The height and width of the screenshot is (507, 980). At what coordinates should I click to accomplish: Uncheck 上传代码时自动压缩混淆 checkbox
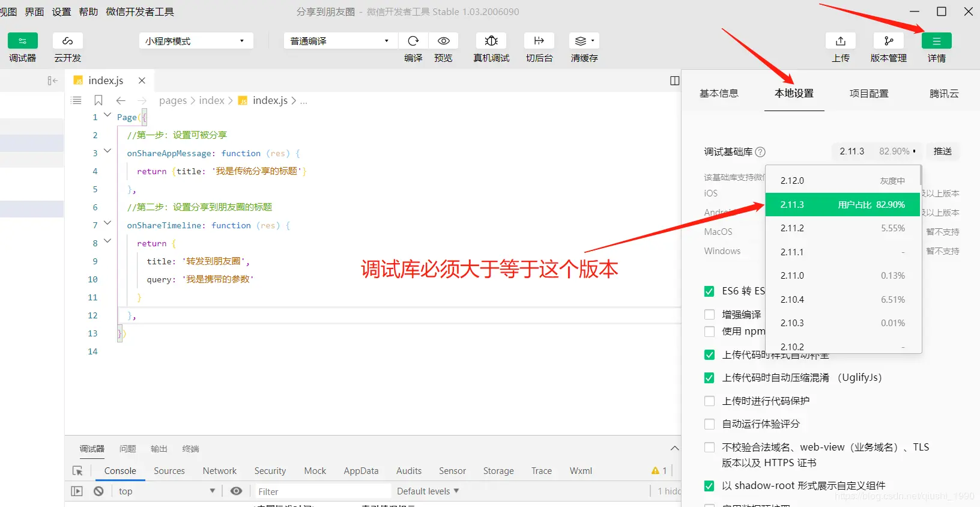[x=709, y=378]
